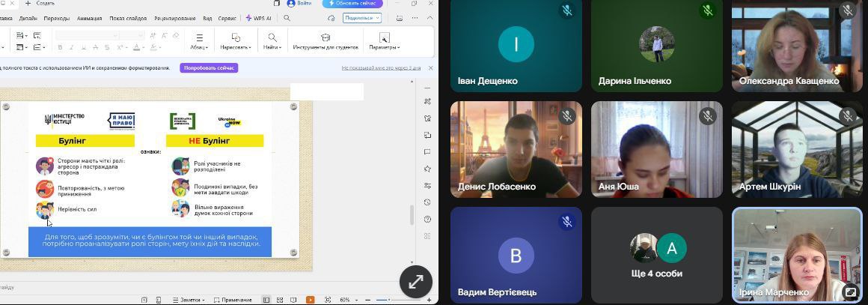
Task: Switch to the Показ слайдов tab
Action: coord(128,18)
